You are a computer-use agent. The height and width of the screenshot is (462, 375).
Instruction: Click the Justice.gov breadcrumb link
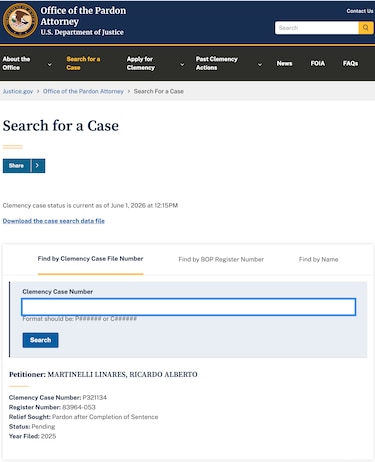point(18,91)
